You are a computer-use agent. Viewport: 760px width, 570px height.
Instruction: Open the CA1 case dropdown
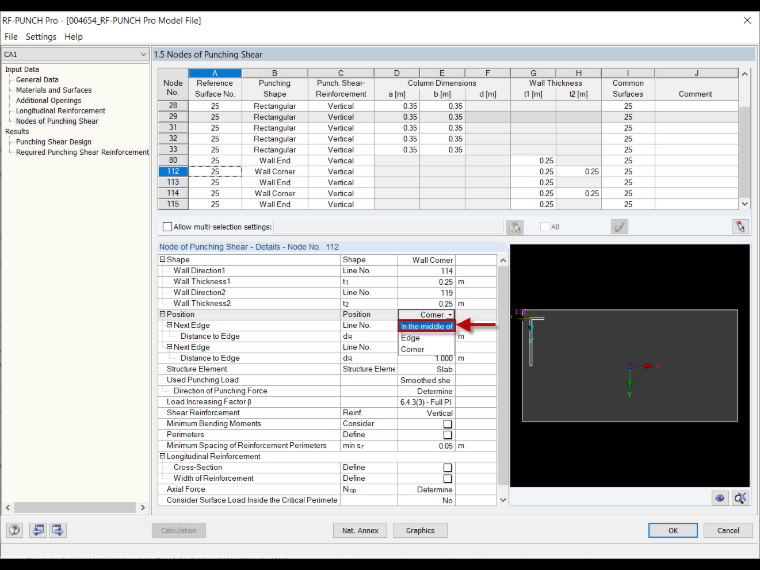(x=75, y=54)
